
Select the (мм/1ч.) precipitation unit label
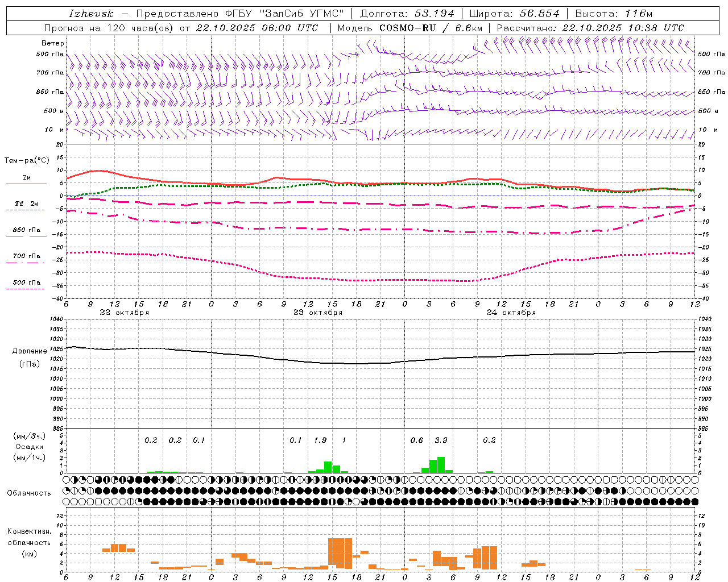click(x=29, y=458)
